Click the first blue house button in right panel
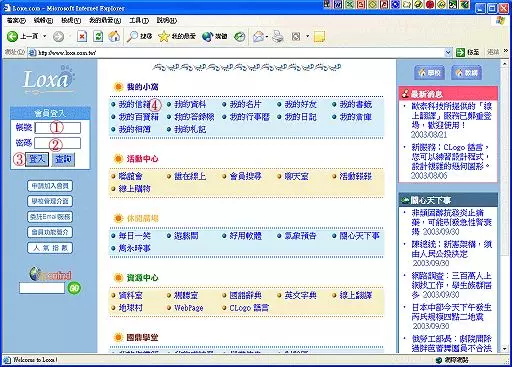The image size is (512, 367). pos(430,73)
